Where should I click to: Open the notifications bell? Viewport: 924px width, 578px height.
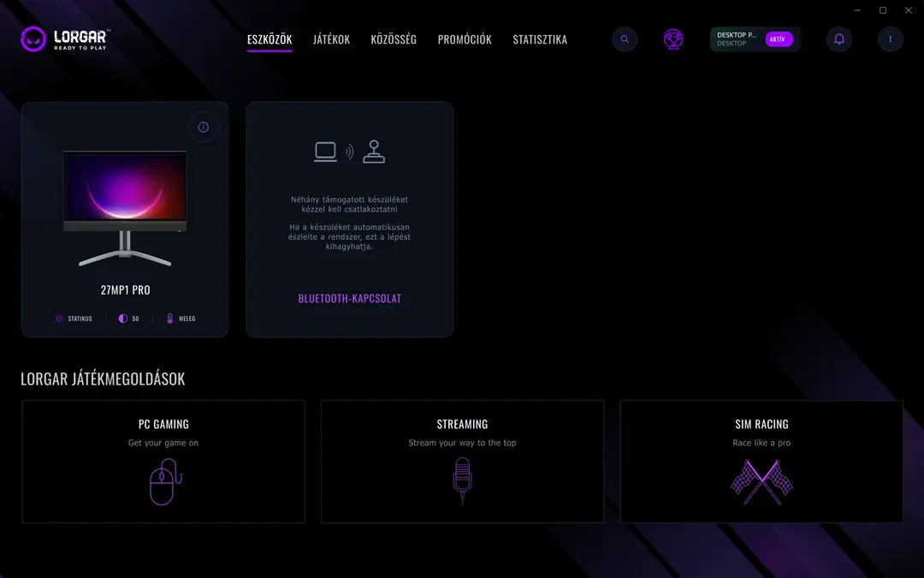click(839, 39)
